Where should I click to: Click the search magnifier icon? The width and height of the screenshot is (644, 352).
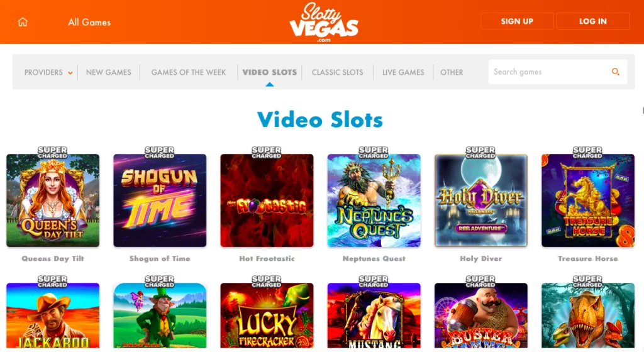615,72
